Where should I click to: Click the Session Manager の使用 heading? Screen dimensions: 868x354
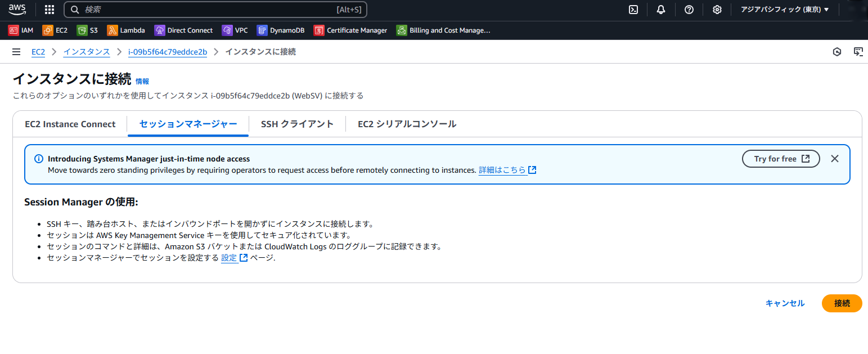(81, 202)
